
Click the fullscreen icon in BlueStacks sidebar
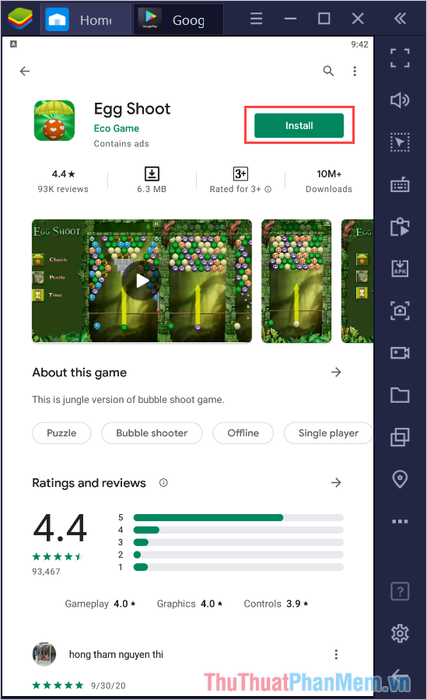coord(400,58)
